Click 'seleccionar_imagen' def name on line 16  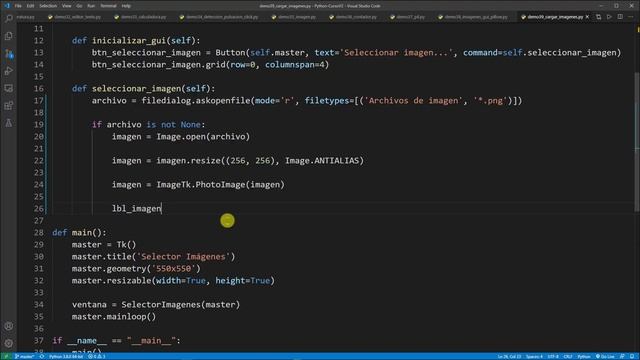tap(136, 89)
